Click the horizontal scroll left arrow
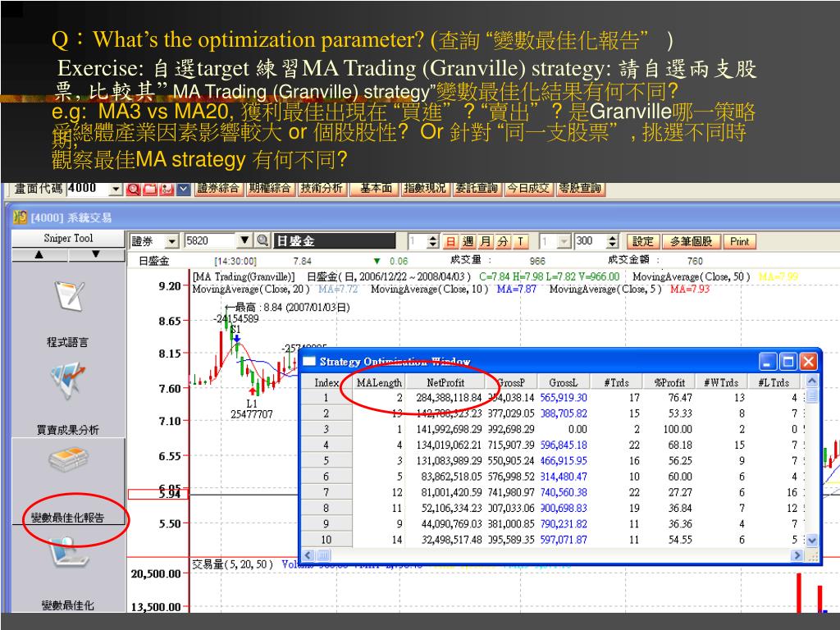Image resolution: width=840 pixels, height=630 pixels. pyautogui.click(x=308, y=555)
